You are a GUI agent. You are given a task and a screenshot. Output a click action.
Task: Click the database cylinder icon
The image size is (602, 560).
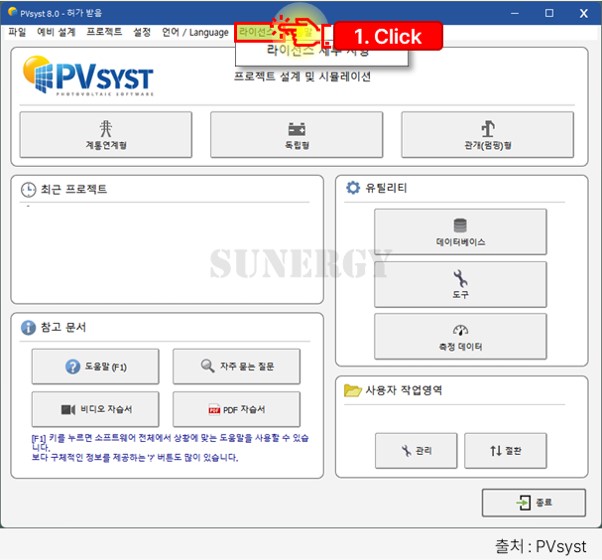[460, 225]
